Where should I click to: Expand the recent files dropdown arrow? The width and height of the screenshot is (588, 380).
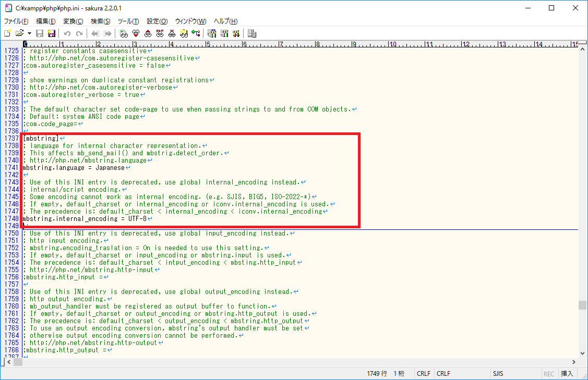click(x=29, y=33)
